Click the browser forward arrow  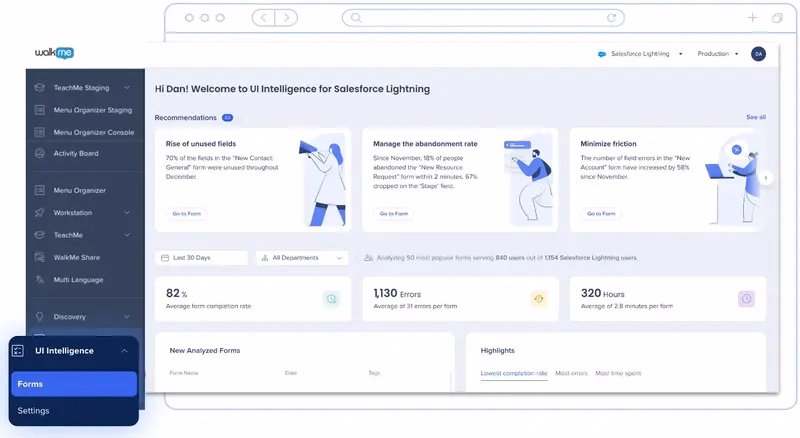[287, 18]
